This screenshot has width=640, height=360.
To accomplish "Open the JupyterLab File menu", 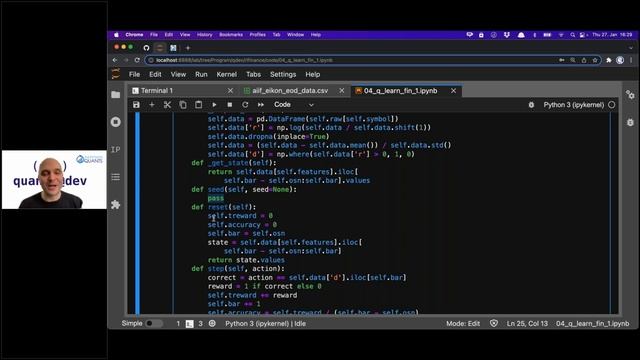I will (134, 74).
